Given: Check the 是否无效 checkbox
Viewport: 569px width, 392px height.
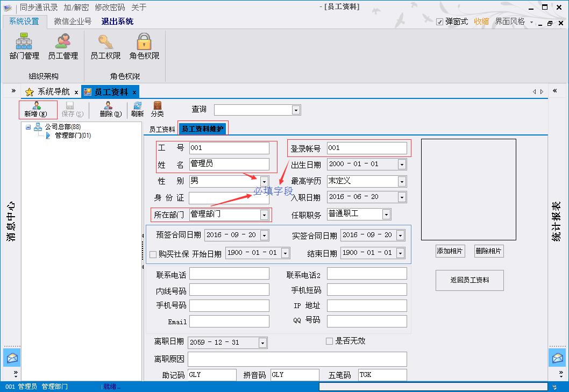Looking at the screenshot, I should 329,341.
